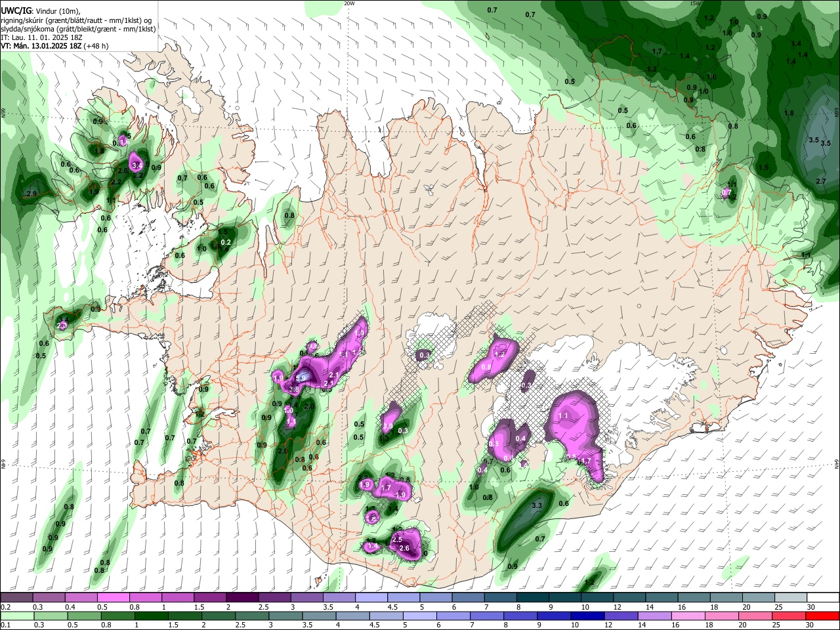Viewport: 840px width, 630px height.
Task: Click the dark teal upper swatch between 8 and 9
Action: tap(533, 597)
